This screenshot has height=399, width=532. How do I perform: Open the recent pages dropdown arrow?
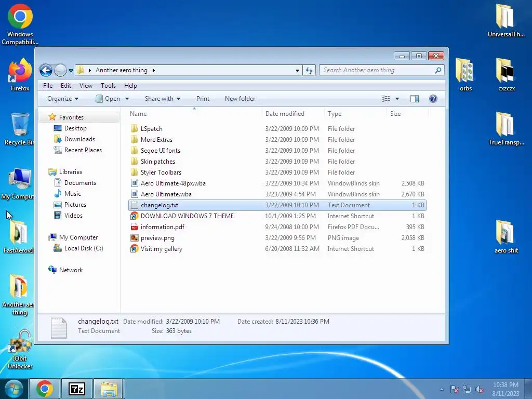[71, 70]
